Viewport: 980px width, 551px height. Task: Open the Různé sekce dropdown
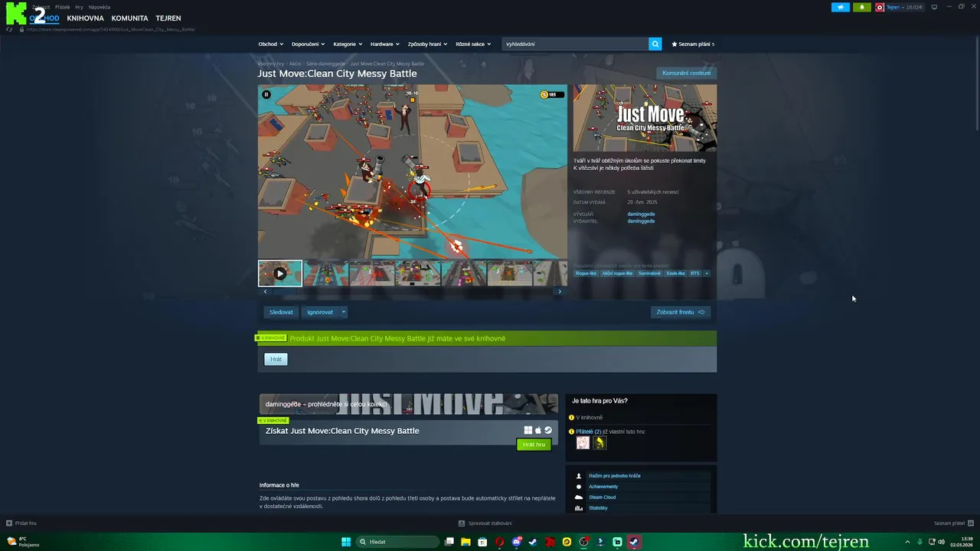coord(472,44)
